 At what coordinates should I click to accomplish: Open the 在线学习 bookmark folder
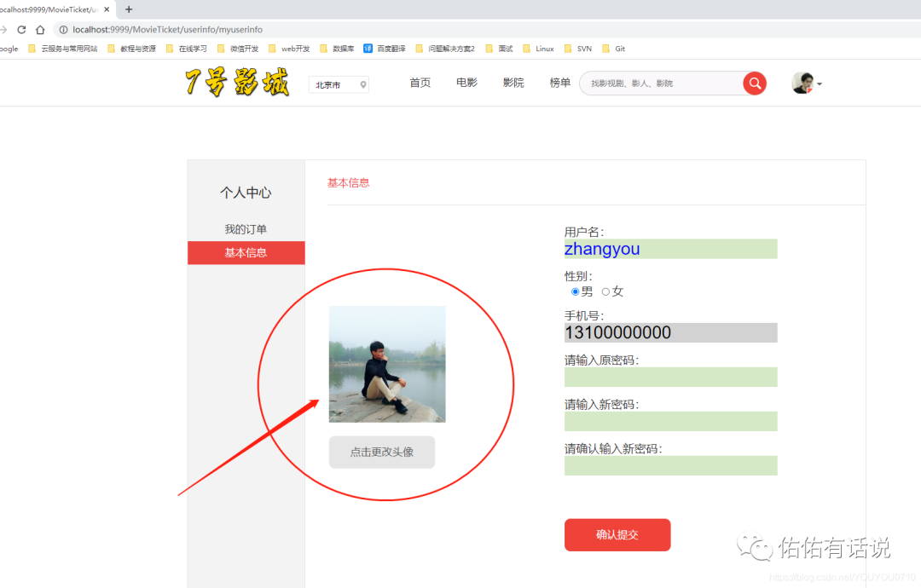click(x=186, y=49)
